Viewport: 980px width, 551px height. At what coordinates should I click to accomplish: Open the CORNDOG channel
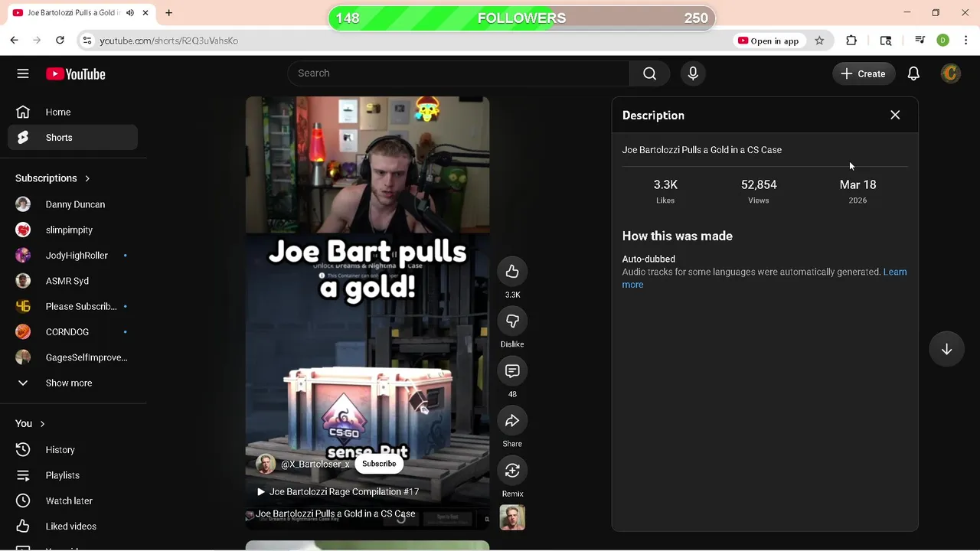[x=73, y=332]
